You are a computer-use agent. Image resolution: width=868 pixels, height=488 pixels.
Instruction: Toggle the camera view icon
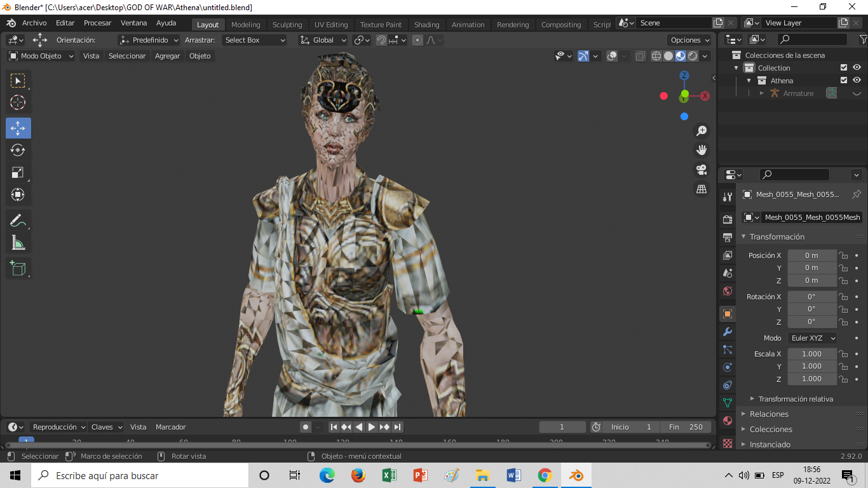click(x=702, y=170)
